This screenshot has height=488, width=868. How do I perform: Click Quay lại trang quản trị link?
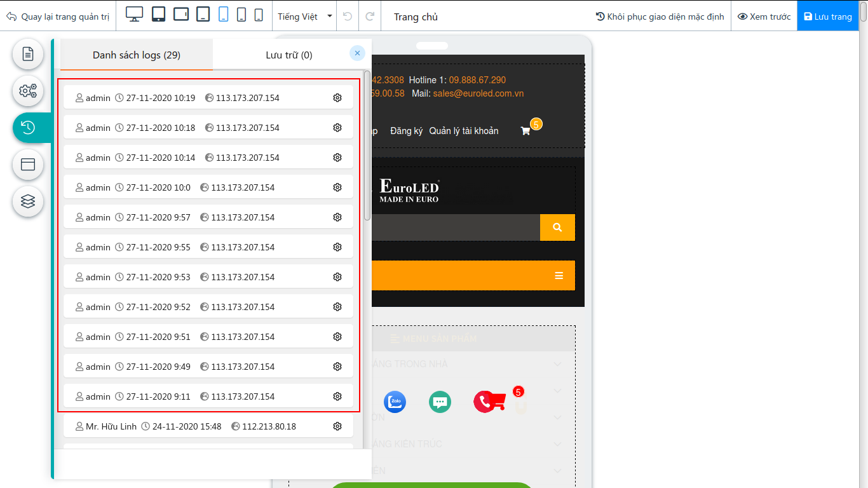pyautogui.click(x=58, y=17)
